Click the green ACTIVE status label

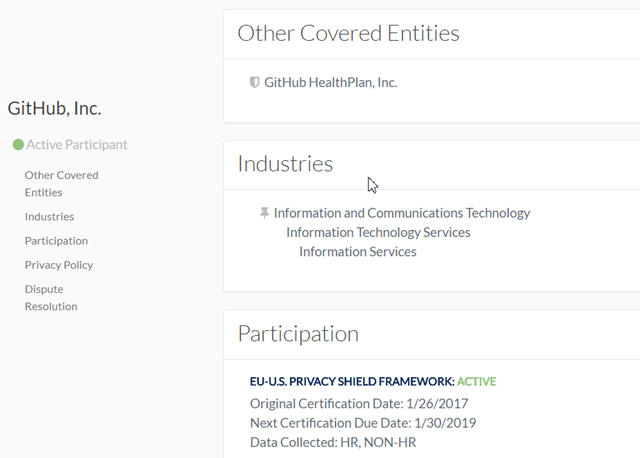[x=476, y=382]
